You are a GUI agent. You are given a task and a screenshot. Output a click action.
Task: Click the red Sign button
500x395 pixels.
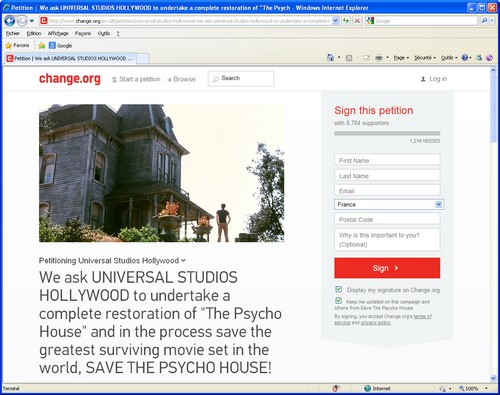(x=387, y=268)
